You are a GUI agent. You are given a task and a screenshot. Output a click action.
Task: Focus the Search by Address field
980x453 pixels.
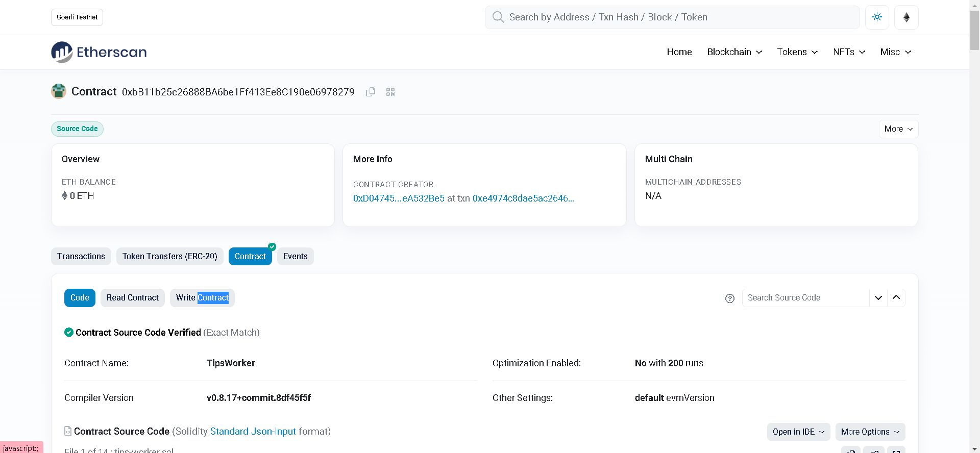click(x=672, y=17)
